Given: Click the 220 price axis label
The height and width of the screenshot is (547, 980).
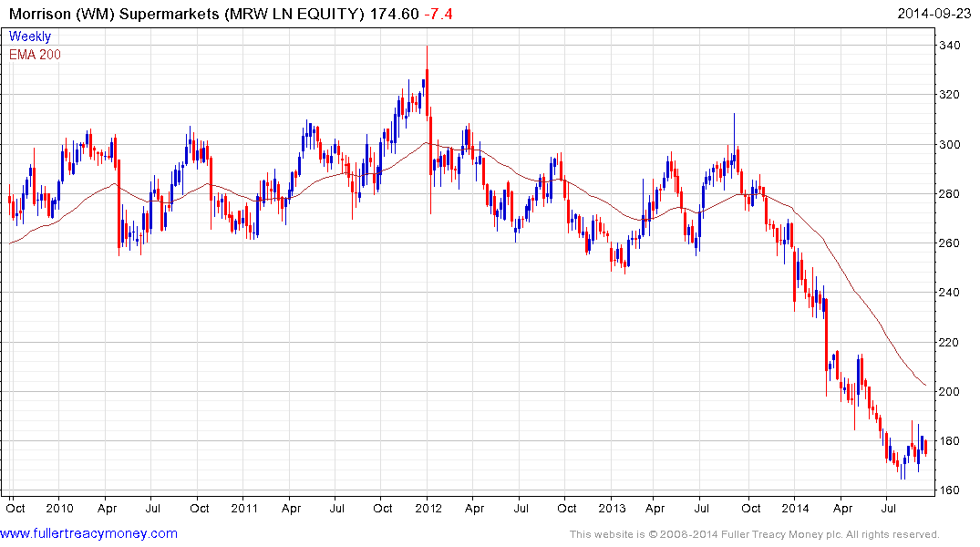Looking at the screenshot, I should [x=949, y=342].
